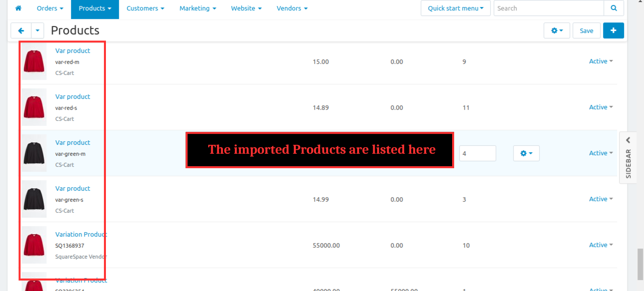Click quantity 11 of var-red-s
Screen dimensions: 644x291
[466, 108]
